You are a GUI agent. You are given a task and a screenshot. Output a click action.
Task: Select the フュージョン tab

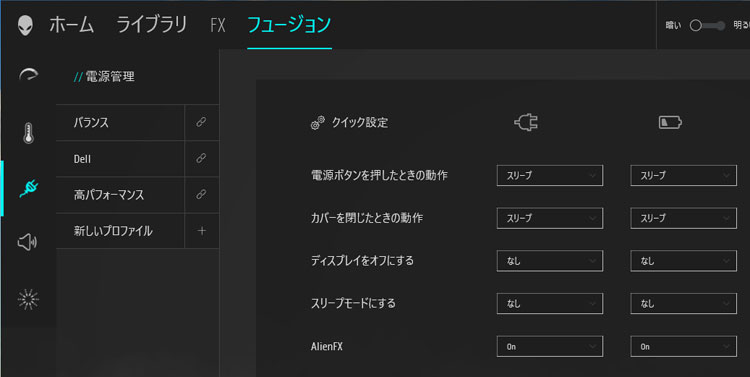point(289,24)
